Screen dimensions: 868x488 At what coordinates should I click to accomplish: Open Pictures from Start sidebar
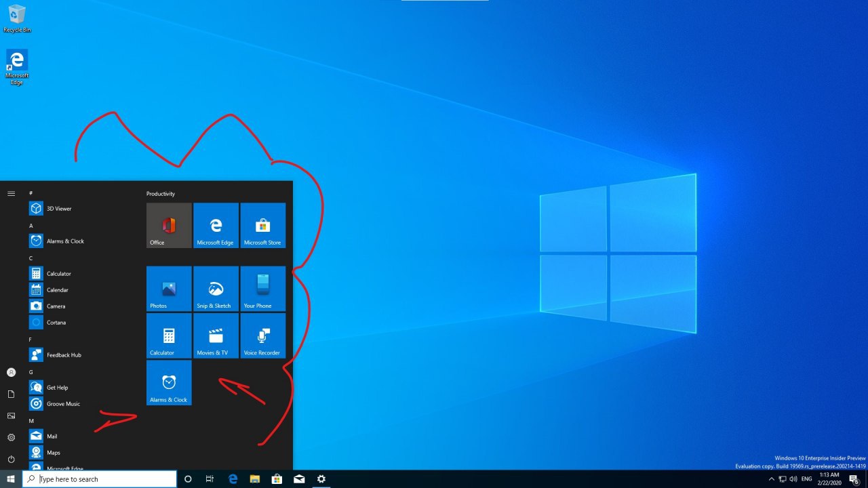coord(11,415)
